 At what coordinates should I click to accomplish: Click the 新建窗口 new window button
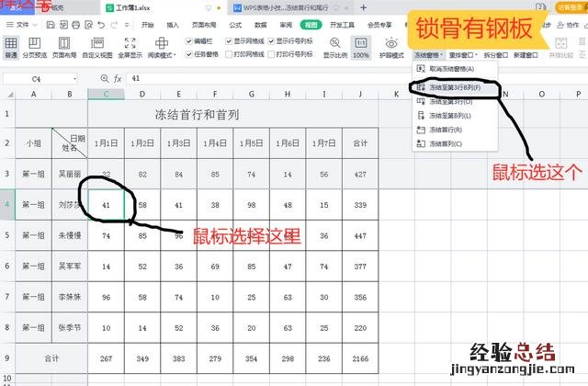526,55
